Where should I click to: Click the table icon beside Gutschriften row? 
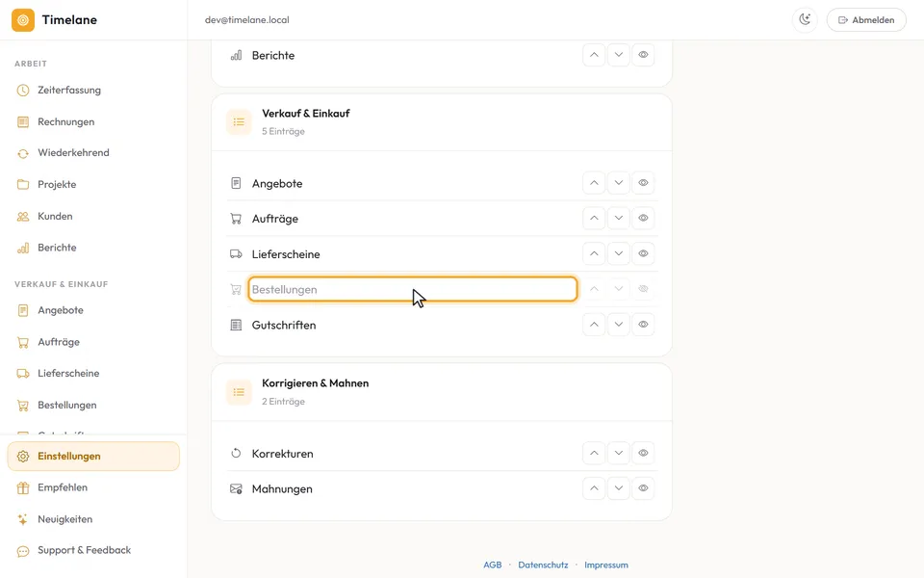point(236,325)
